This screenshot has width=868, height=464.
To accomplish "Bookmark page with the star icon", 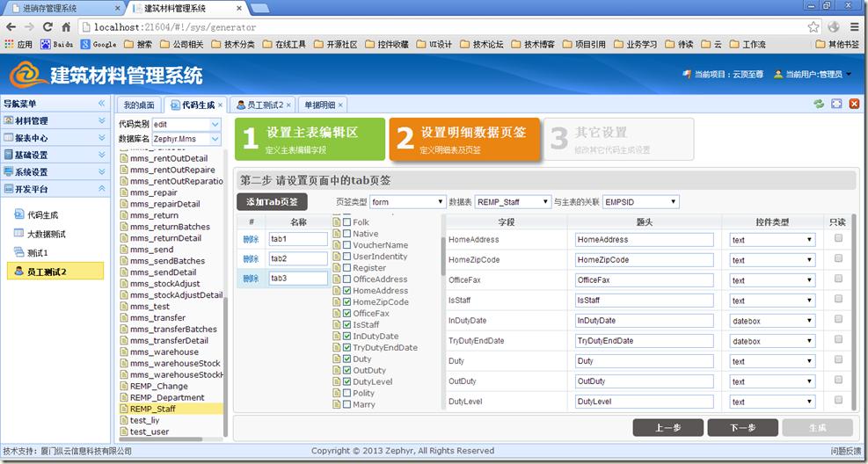I will (x=813, y=27).
